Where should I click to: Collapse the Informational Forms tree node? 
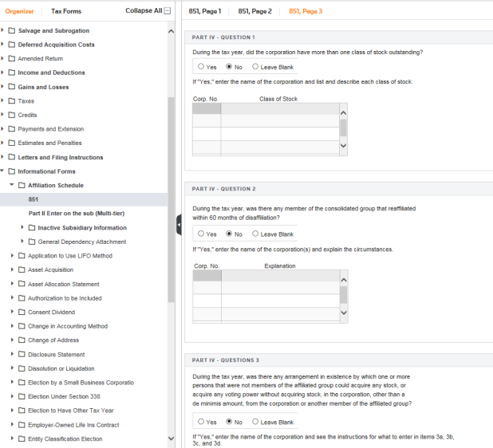pyautogui.click(x=3, y=171)
